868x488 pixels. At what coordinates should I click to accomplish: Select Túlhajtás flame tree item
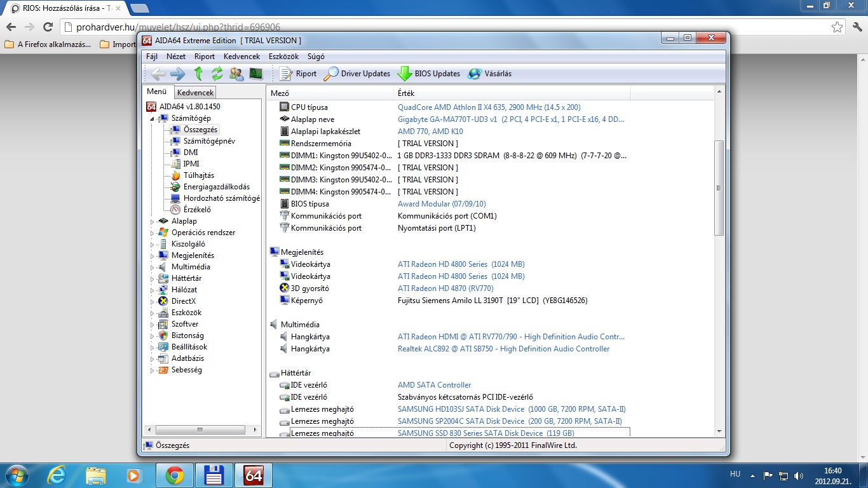198,175
